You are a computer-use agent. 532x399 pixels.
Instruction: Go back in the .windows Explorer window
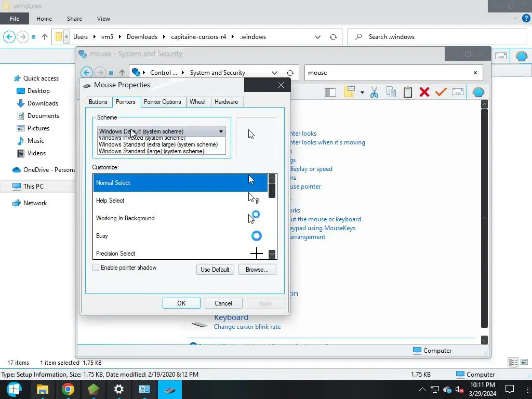(x=9, y=37)
